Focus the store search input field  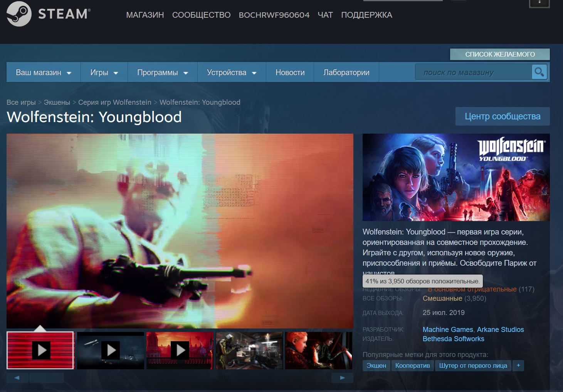pyautogui.click(x=473, y=72)
